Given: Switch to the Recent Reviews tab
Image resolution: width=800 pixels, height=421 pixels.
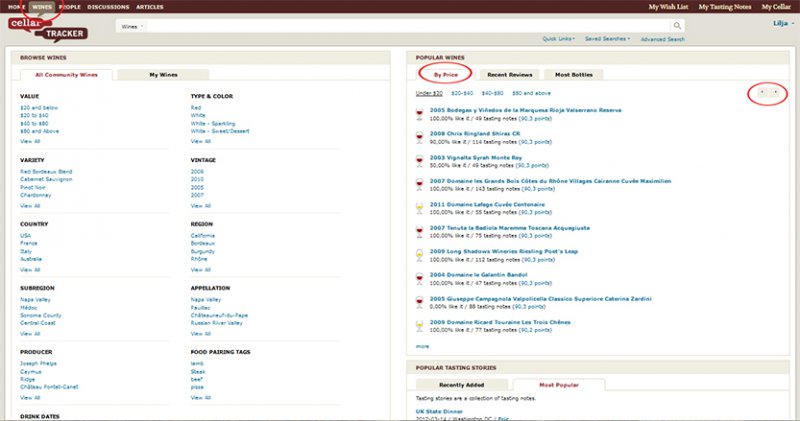Looking at the screenshot, I should click(510, 75).
